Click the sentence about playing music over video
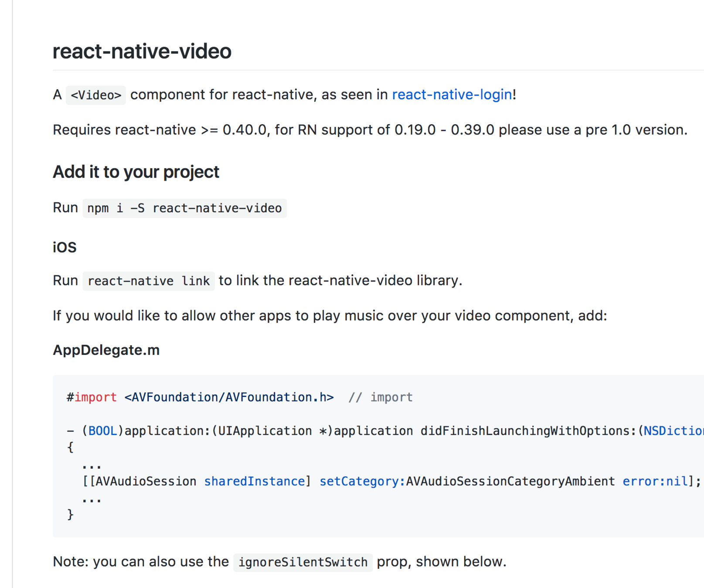 coord(330,315)
